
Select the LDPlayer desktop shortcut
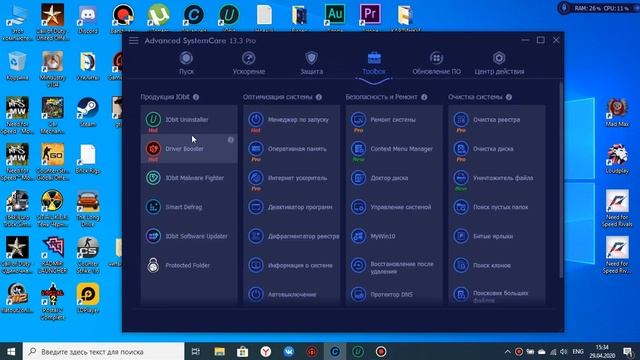(x=88, y=298)
